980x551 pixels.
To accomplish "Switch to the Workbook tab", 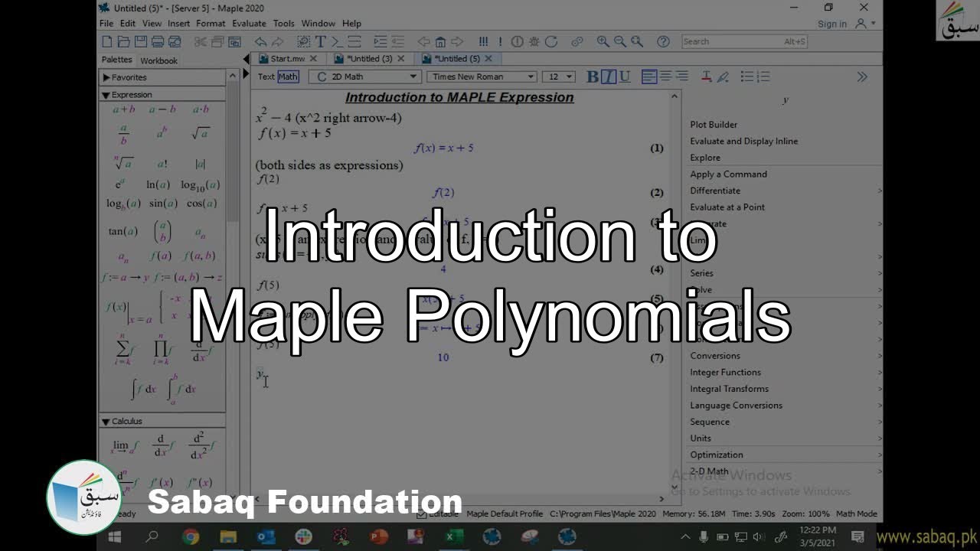I will point(158,60).
